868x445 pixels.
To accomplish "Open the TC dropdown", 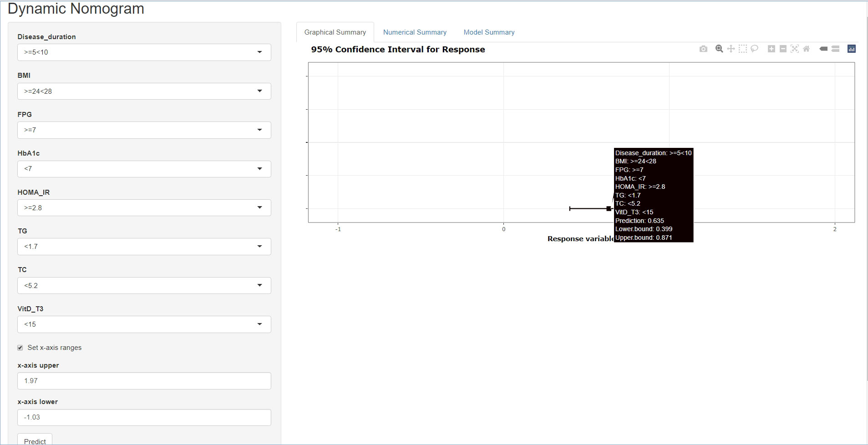I will [x=144, y=286].
